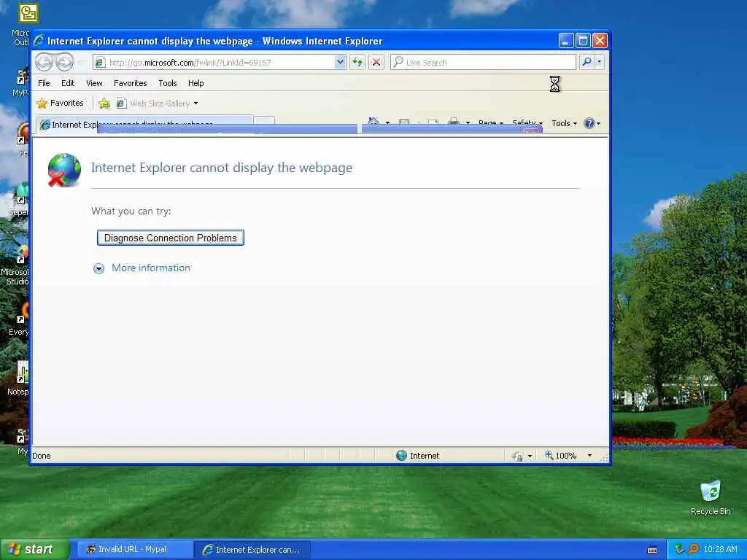Open the Edit menu
The image size is (747, 560).
click(x=68, y=83)
